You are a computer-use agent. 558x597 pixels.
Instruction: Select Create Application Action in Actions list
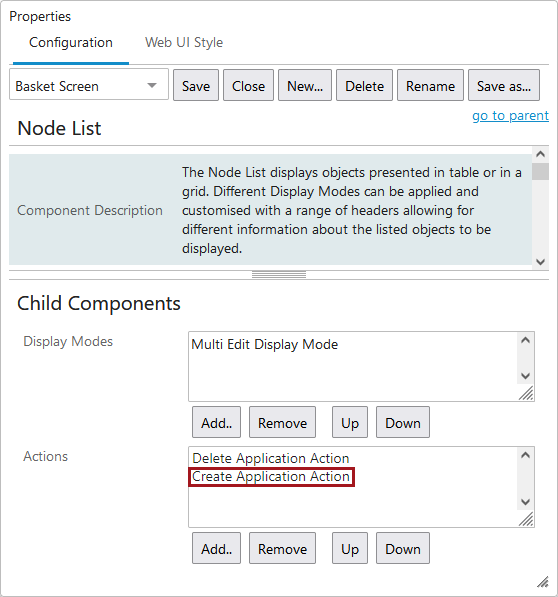[271, 477]
